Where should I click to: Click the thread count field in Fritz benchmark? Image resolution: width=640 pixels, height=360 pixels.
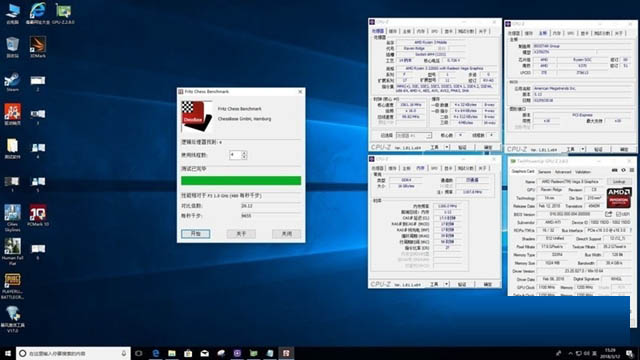(235, 155)
